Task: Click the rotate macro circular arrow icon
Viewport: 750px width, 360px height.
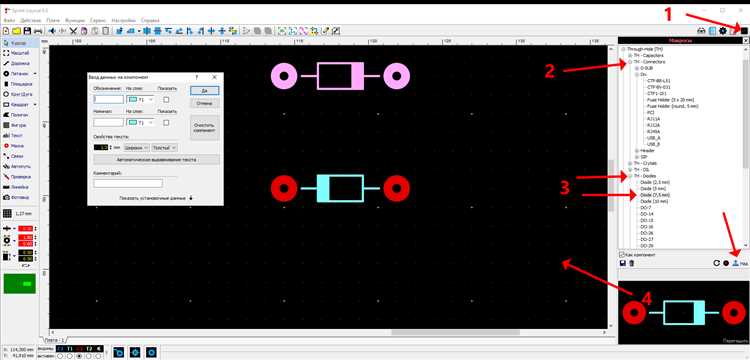Action: [x=716, y=263]
